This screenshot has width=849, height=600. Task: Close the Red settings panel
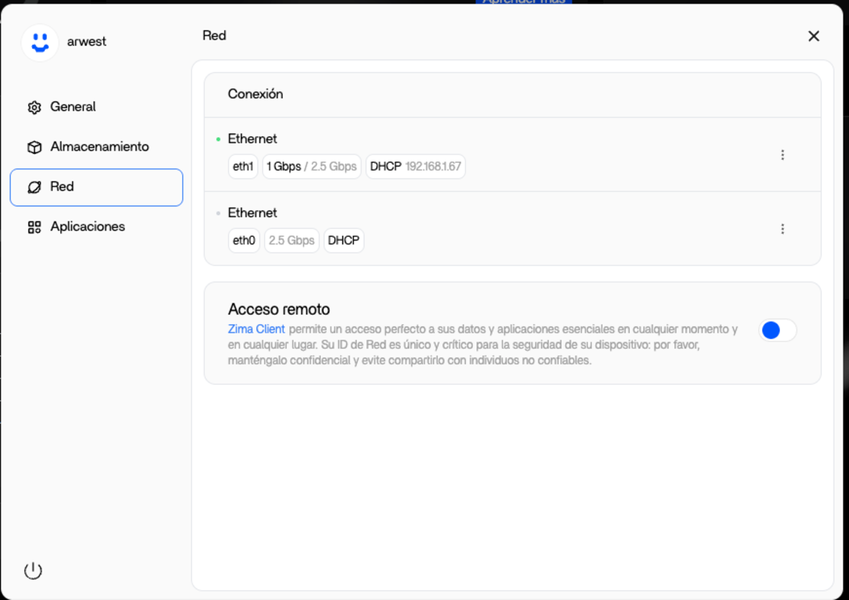(813, 36)
